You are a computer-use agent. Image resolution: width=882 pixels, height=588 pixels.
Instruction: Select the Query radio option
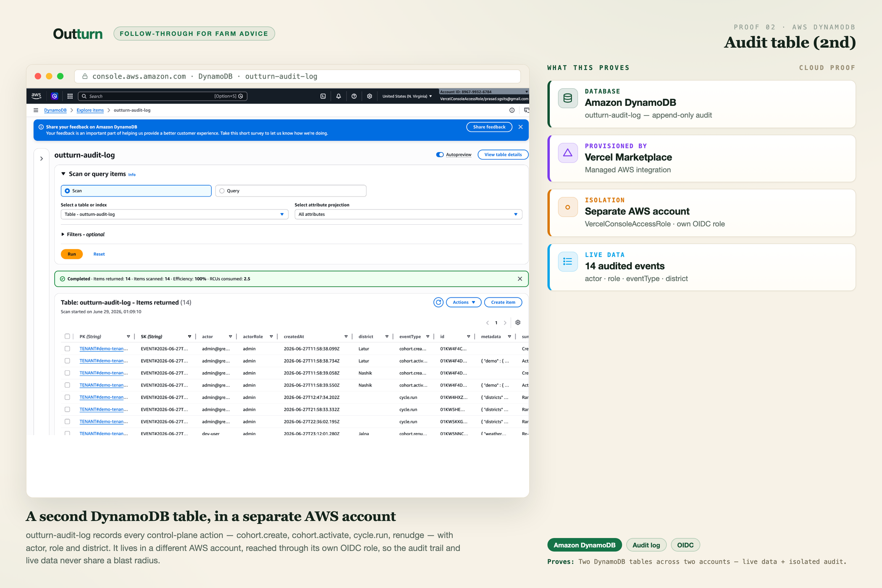pos(222,191)
